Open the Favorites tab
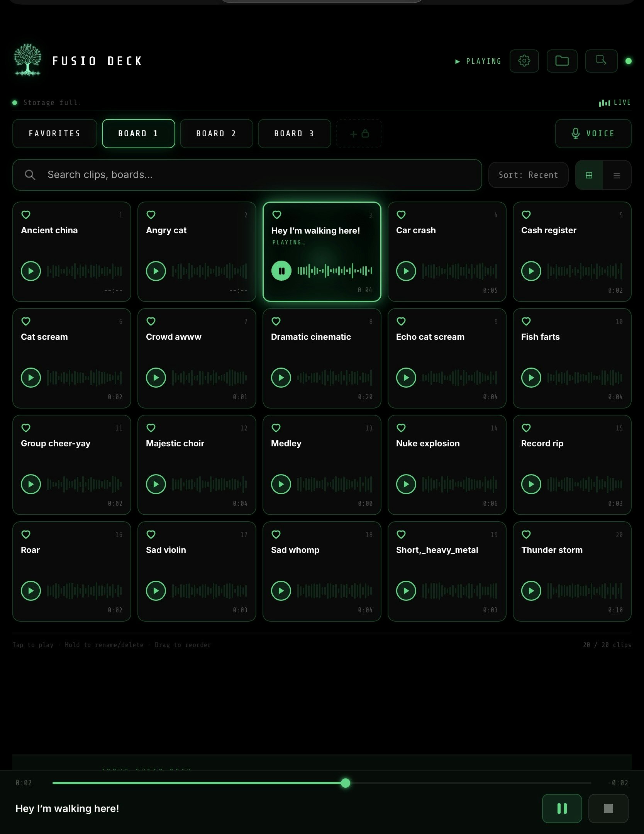This screenshot has height=834, width=644. pyautogui.click(x=54, y=134)
